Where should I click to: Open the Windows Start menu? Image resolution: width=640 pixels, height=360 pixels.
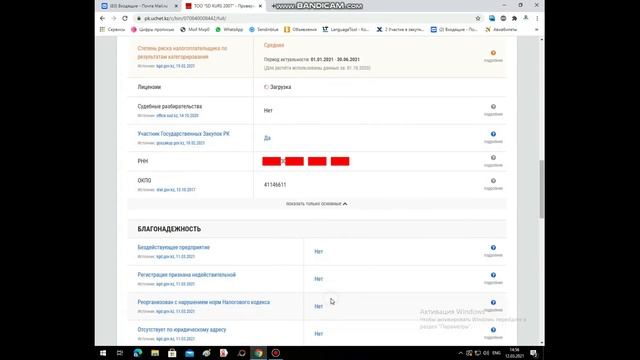pyautogui.click(x=103, y=353)
